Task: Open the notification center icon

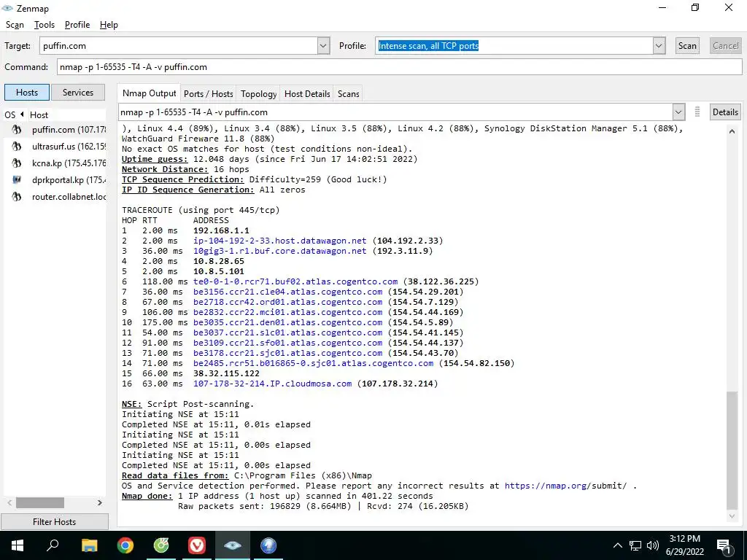Action: pyautogui.click(x=724, y=547)
